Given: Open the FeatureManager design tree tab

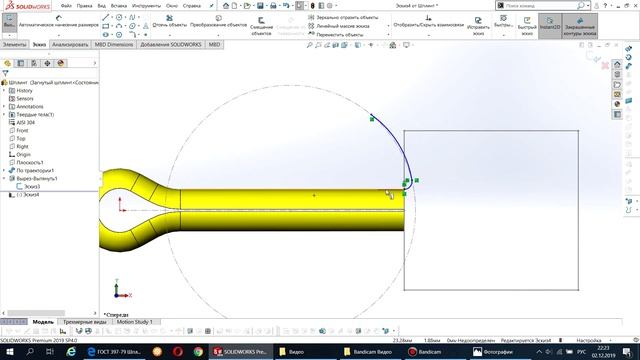Looking at the screenshot, I should pos(7,63).
